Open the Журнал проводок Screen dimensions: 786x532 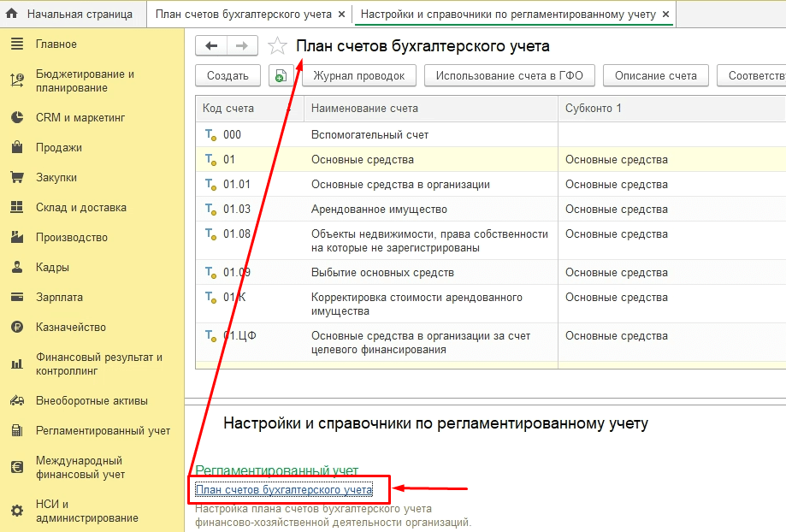[359, 75]
